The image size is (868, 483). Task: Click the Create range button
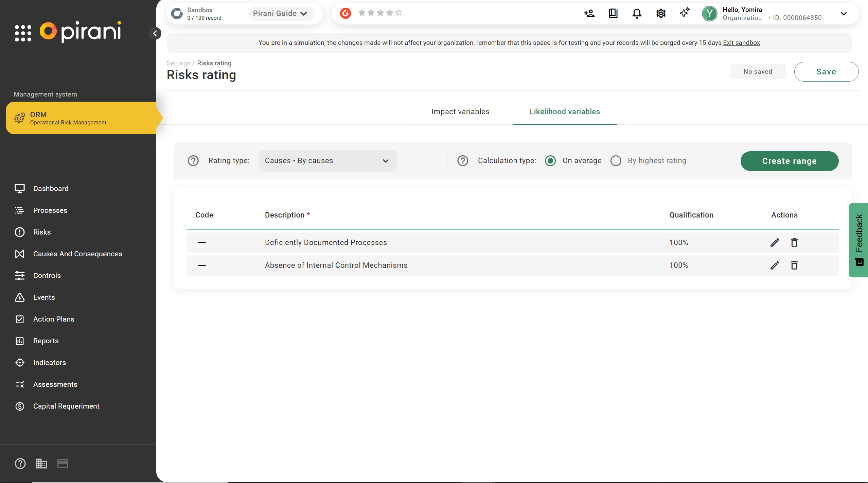click(x=789, y=161)
